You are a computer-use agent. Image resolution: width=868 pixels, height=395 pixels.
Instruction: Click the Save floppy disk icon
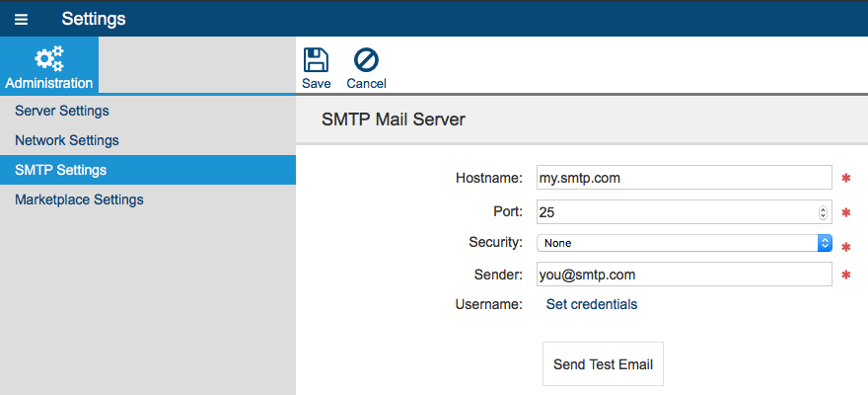pyautogui.click(x=316, y=60)
